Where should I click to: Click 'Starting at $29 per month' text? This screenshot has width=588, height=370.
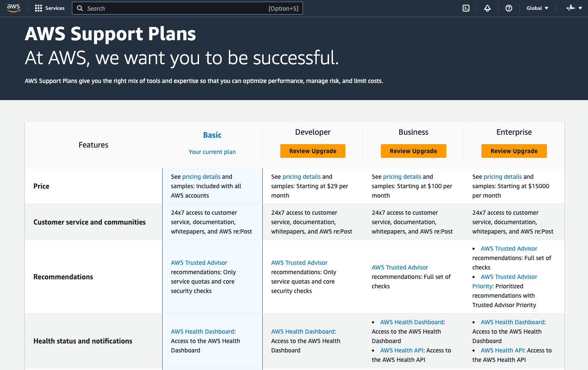point(309,191)
